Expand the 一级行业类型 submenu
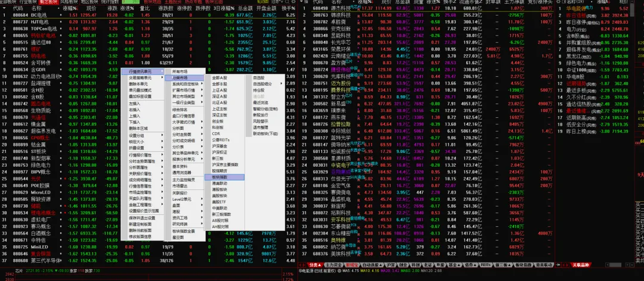This screenshot has width=644, height=281. point(185,102)
